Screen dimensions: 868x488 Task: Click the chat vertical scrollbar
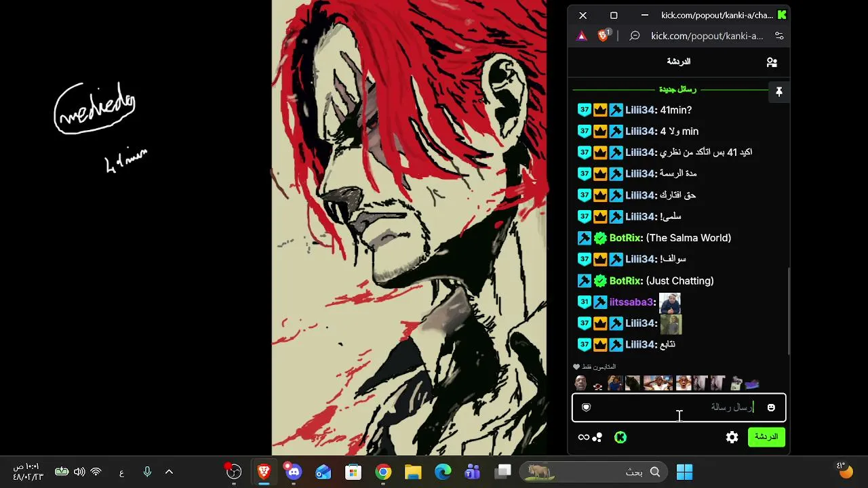788,310
